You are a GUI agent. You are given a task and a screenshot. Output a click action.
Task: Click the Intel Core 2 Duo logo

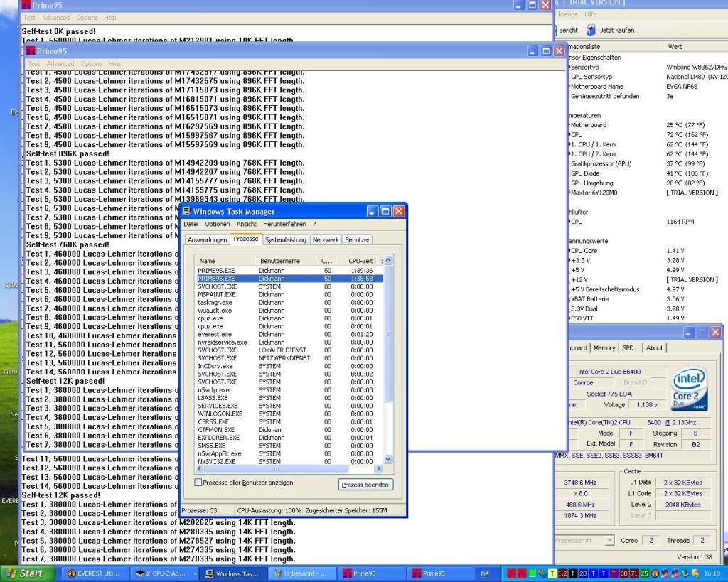[x=690, y=389]
